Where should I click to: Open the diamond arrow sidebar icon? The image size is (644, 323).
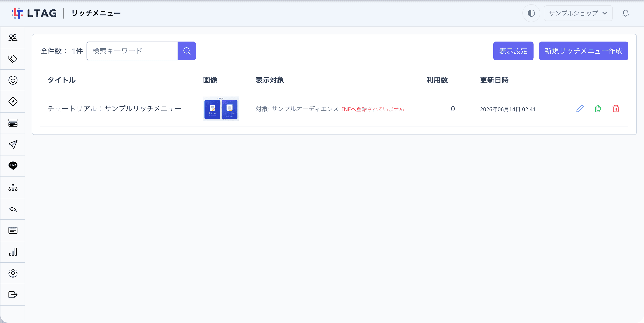[x=13, y=102]
